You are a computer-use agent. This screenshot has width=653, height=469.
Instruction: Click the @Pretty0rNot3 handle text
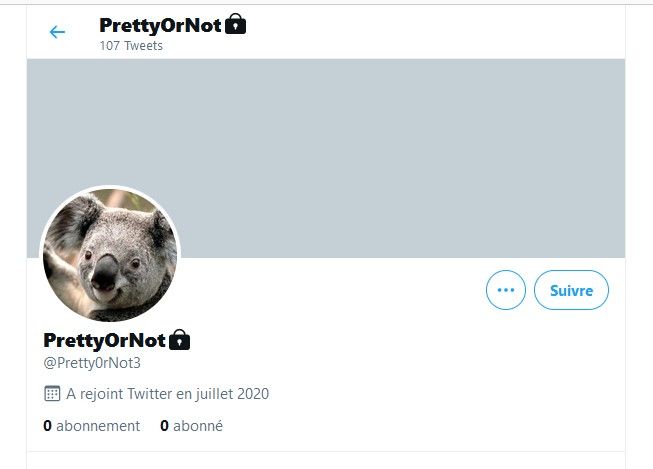pyautogui.click(x=92, y=363)
